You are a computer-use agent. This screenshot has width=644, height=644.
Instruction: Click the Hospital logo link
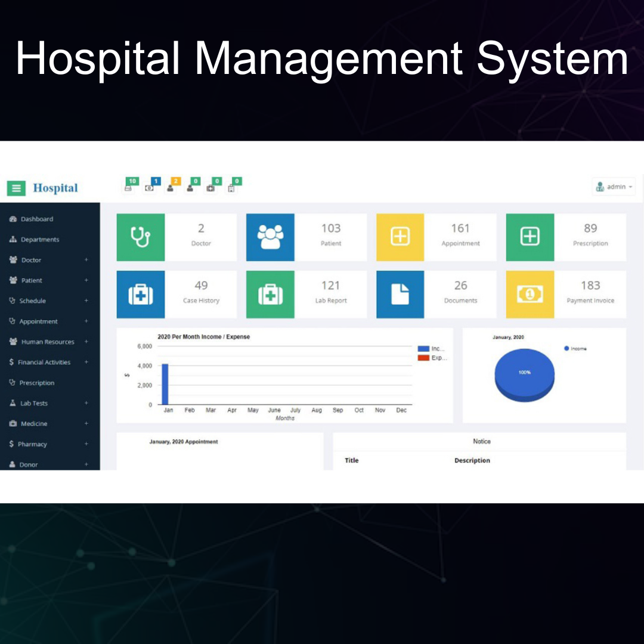(x=55, y=188)
